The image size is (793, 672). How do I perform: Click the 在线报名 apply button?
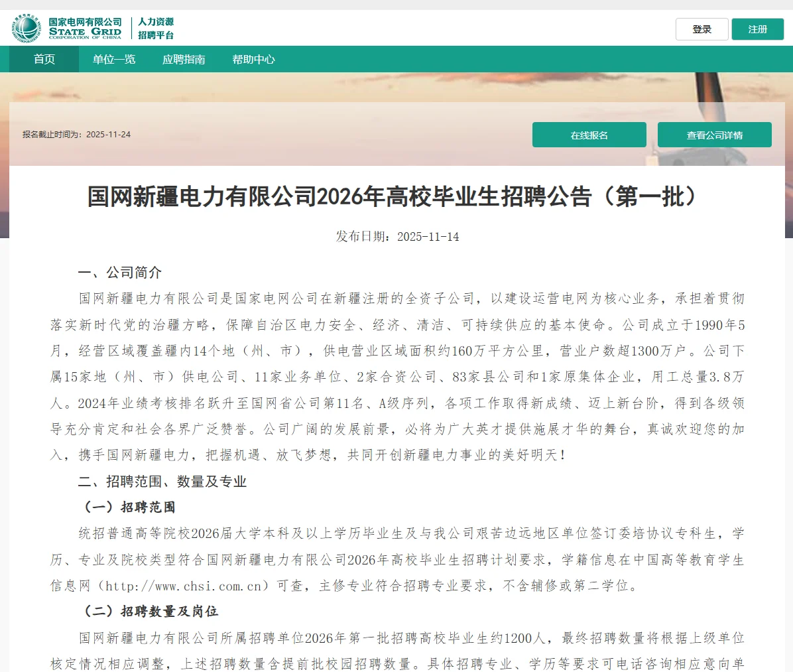[589, 135]
